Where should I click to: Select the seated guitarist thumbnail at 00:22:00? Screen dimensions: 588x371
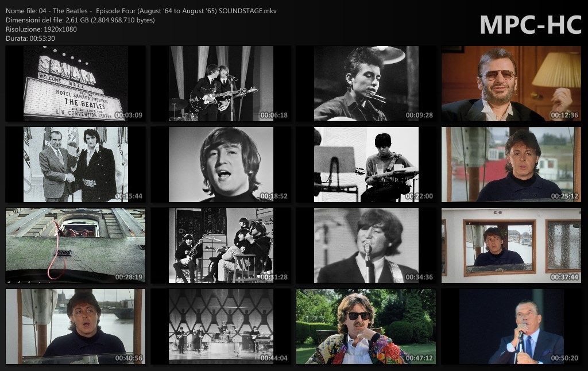click(366, 164)
